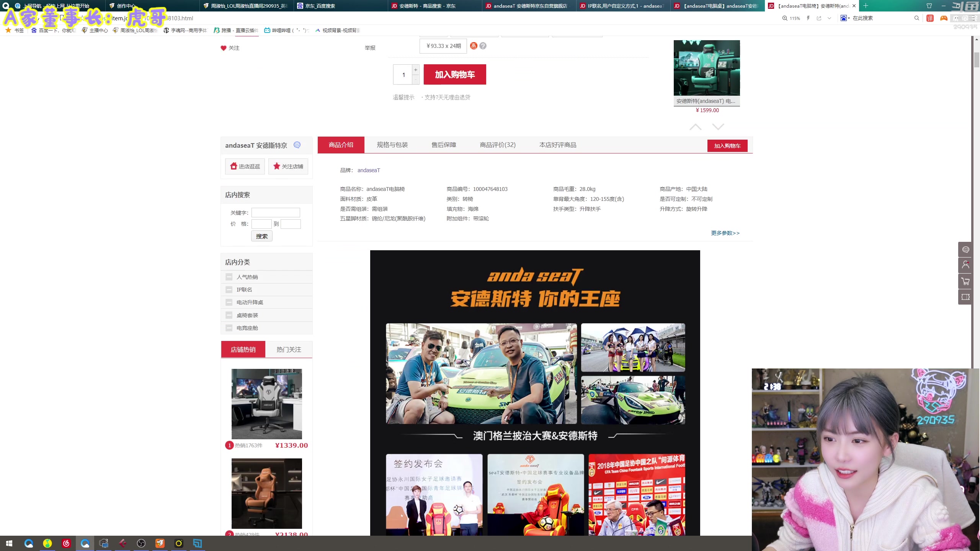Click the 举报 report link
Screen dimensions: 980x551
(x=370, y=48)
